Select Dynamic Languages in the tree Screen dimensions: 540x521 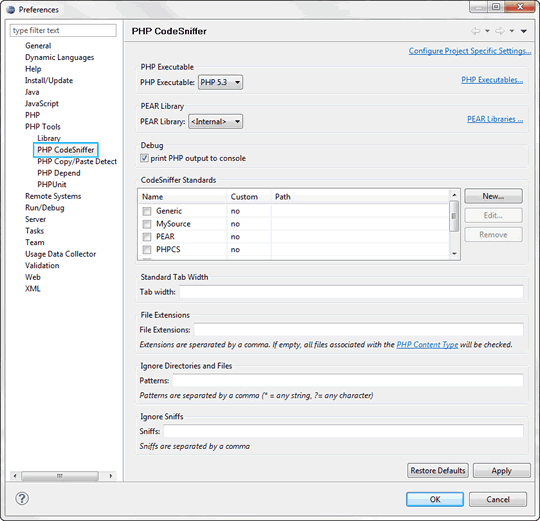(60, 58)
